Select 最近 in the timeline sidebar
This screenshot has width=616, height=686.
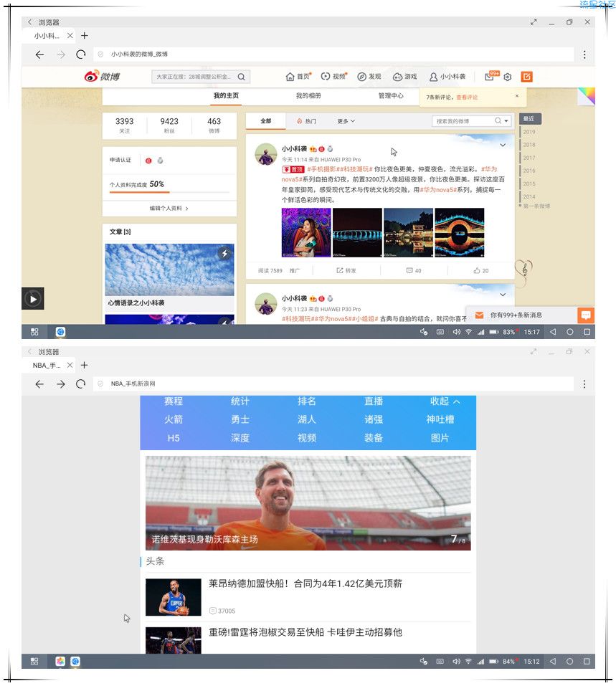pyautogui.click(x=530, y=118)
